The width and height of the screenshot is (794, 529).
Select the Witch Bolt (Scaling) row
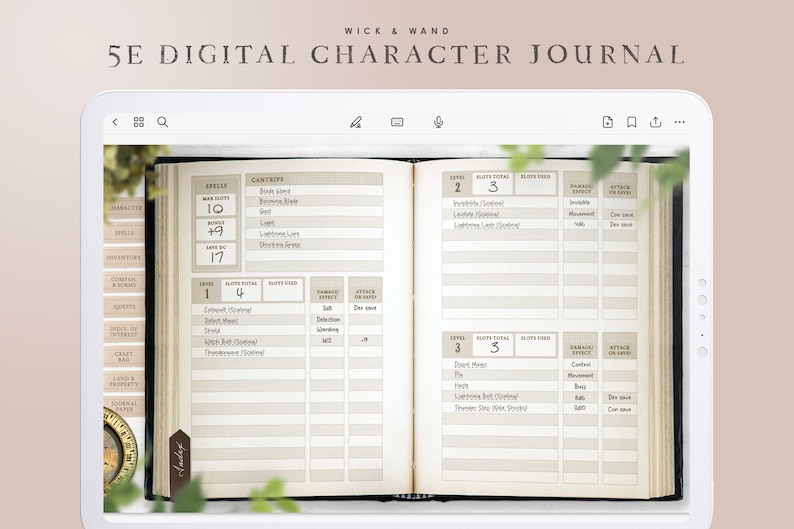click(248, 342)
